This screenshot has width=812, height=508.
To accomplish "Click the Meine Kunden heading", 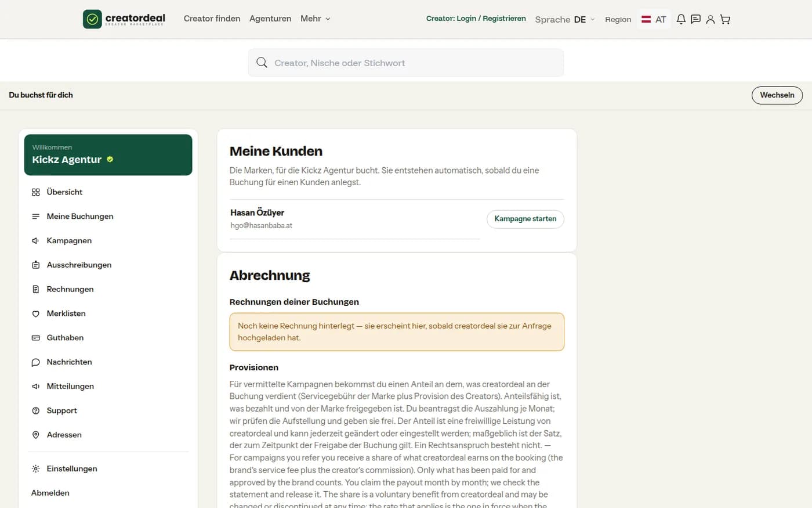I will (x=276, y=152).
